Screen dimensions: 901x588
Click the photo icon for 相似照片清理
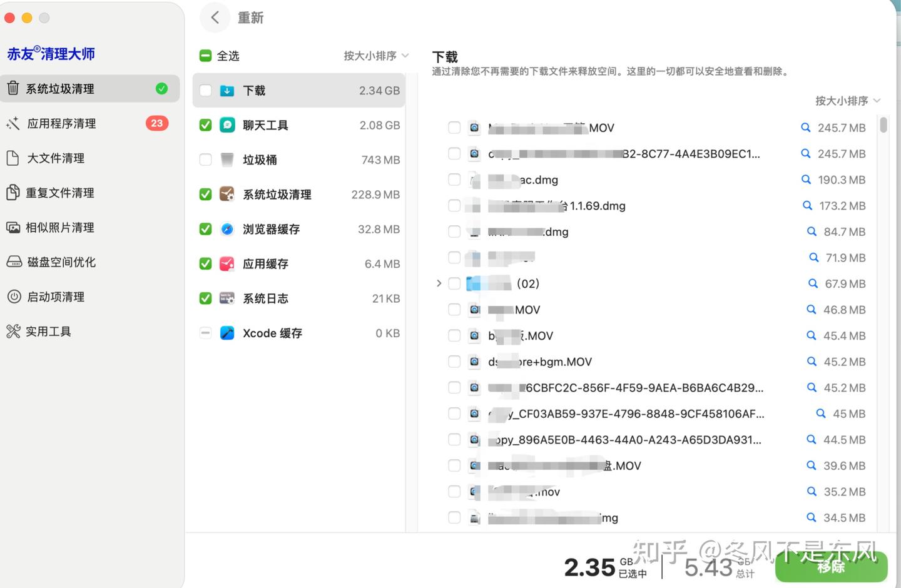(13, 227)
